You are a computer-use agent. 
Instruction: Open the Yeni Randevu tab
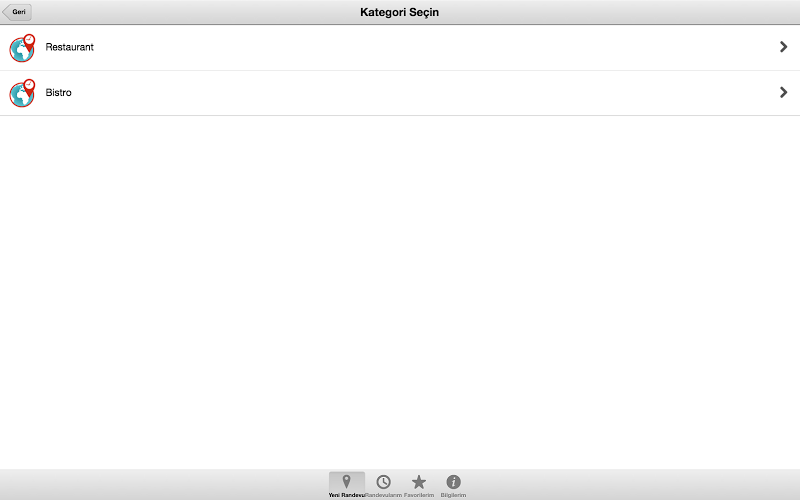pos(346,485)
